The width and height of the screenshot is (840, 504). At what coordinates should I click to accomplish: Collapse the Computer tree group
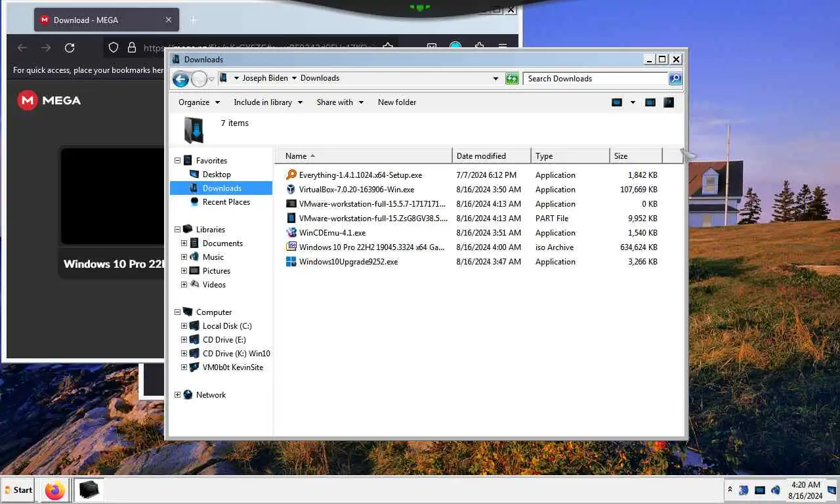[x=177, y=312]
